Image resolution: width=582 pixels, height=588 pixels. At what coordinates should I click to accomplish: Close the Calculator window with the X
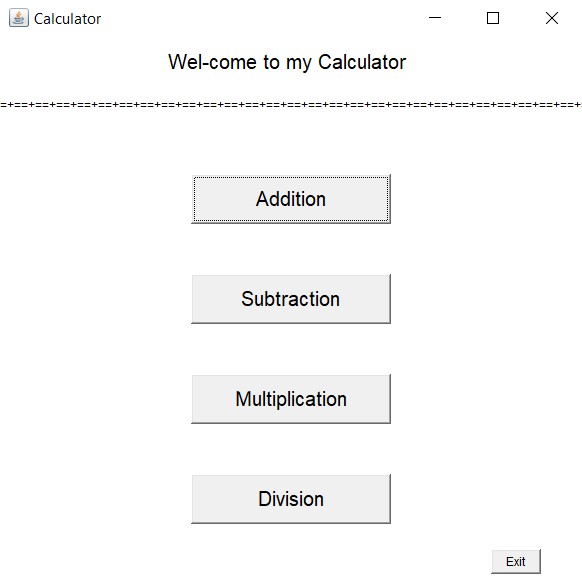(x=552, y=18)
